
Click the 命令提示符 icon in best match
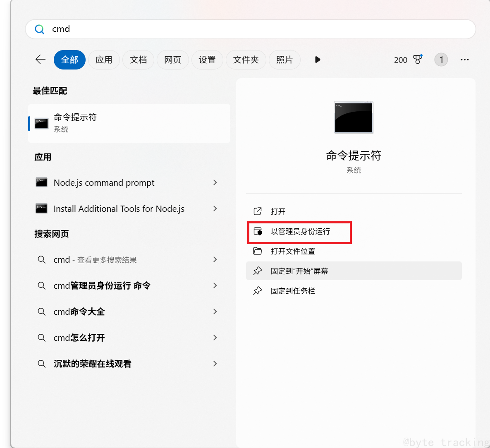41,124
